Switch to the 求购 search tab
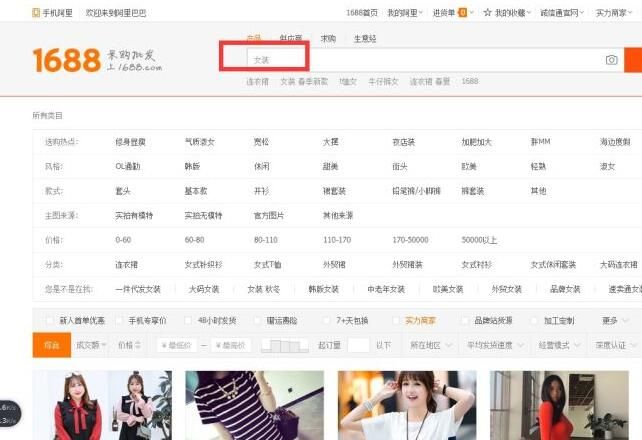Viewport: 642px width, 440px height. coord(328,38)
